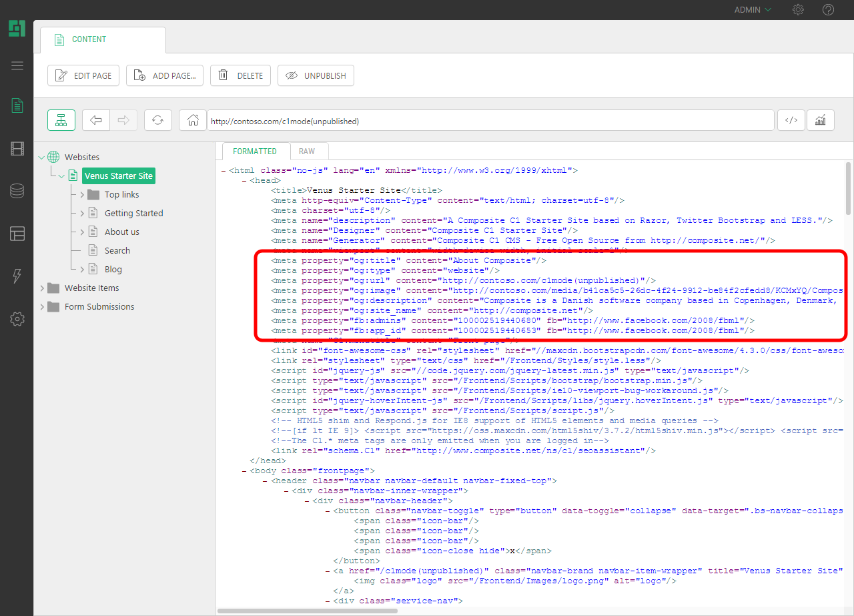Click the EDIT PAGE button
The height and width of the screenshot is (616, 854).
83,75
